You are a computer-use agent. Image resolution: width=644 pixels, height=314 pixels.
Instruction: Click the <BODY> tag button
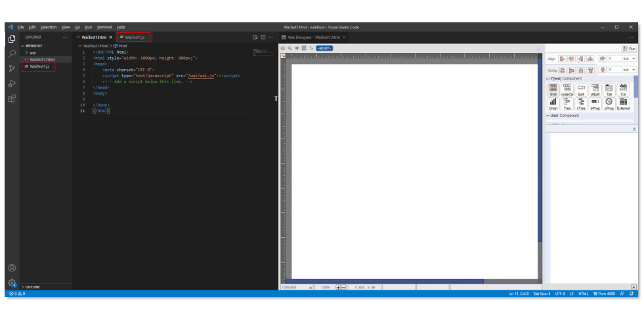[x=324, y=48]
